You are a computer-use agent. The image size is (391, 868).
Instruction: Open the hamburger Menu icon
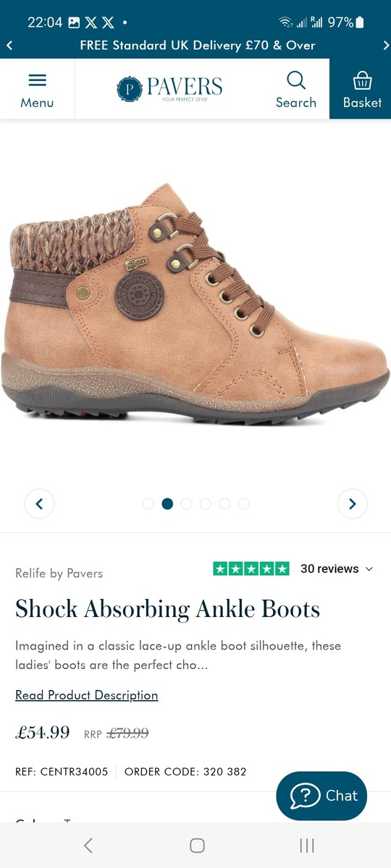(x=37, y=80)
